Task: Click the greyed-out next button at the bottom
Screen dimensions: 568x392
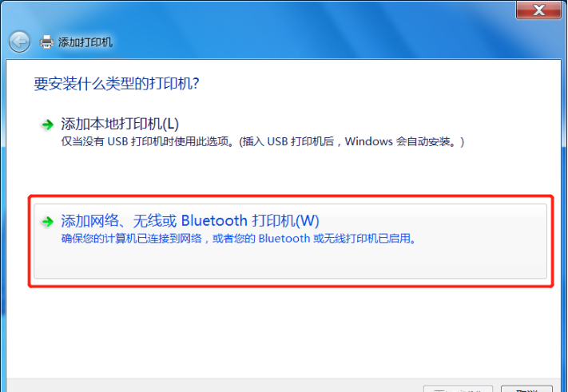Action: point(459,389)
